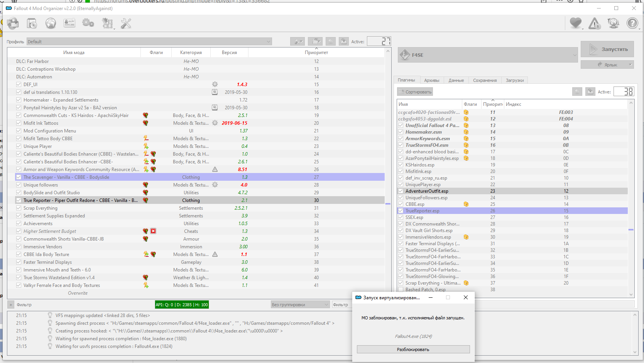Switch to the Архивы tab
The image size is (644, 363).
[432, 80]
